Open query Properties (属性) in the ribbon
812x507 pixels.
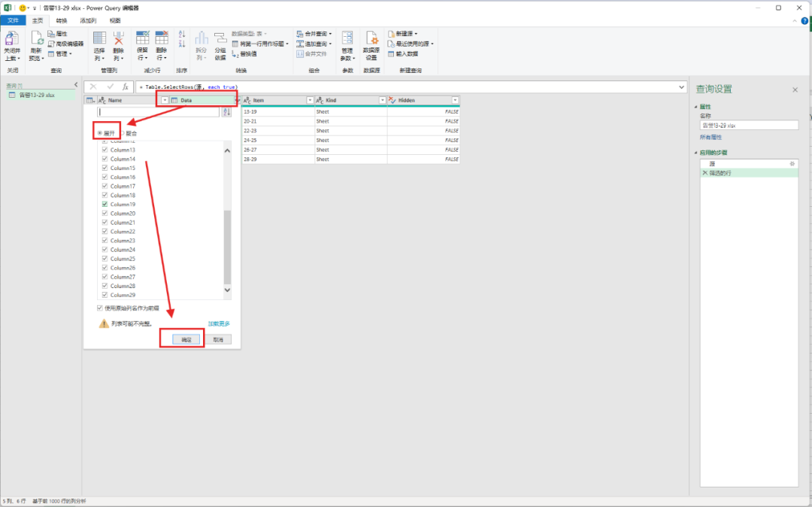click(57, 34)
